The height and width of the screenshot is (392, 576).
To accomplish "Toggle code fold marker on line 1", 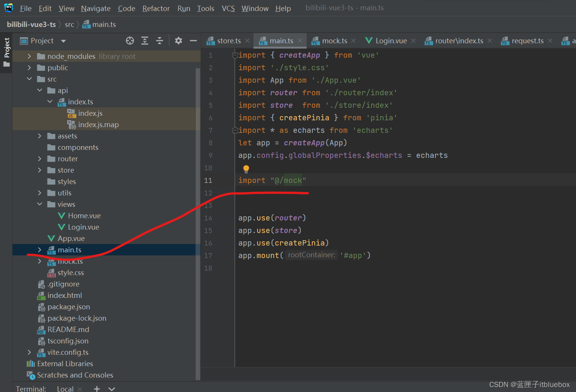I will point(235,55).
